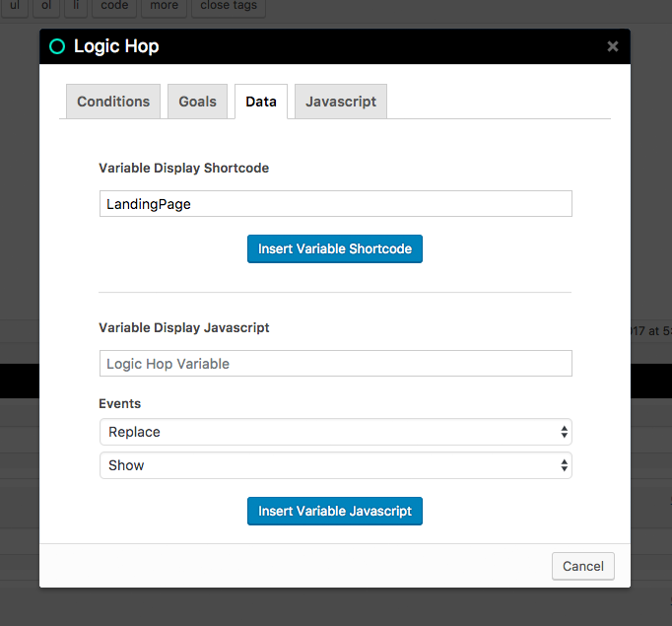The image size is (672, 626).
Task: Go to the Javascript tab
Action: click(x=341, y=102)
